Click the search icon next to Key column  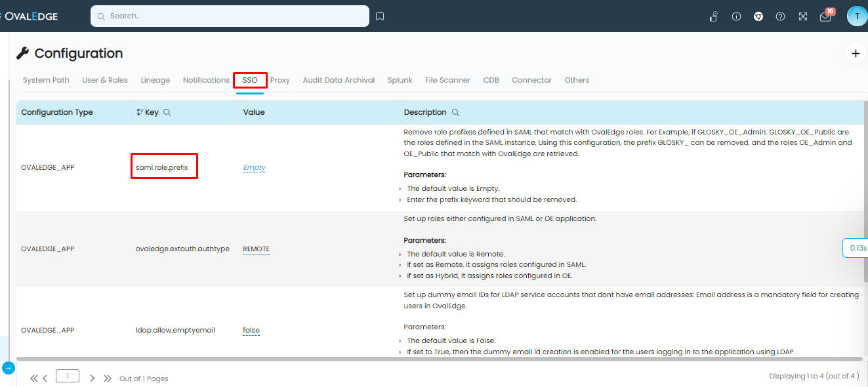(x=167, y=113)
